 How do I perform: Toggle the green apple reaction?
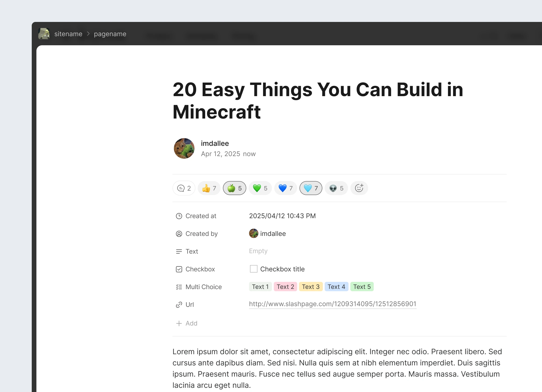click(x=234, y=188)
